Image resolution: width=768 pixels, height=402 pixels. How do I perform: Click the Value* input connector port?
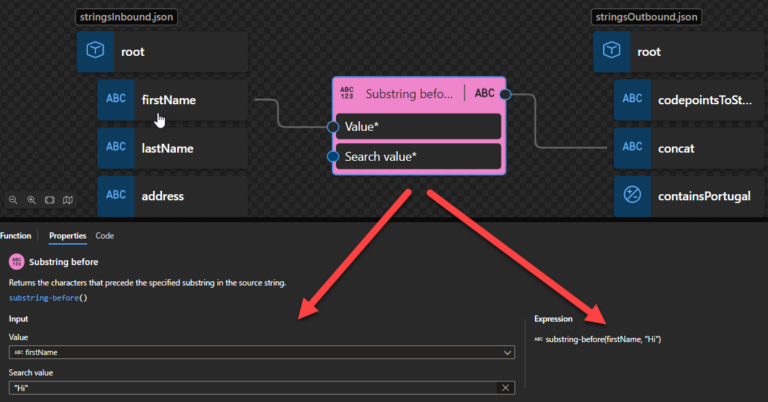[333, 127]
